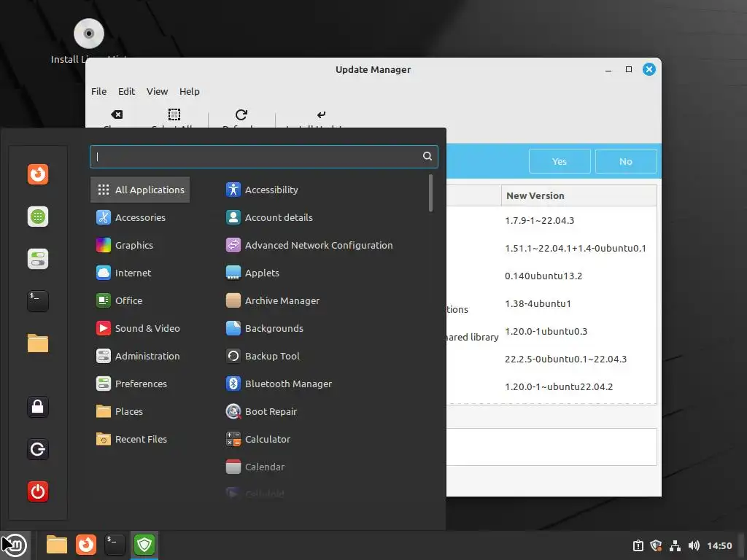Click the Select All toolbar icon
747x560 pixels.
[174, 114]
